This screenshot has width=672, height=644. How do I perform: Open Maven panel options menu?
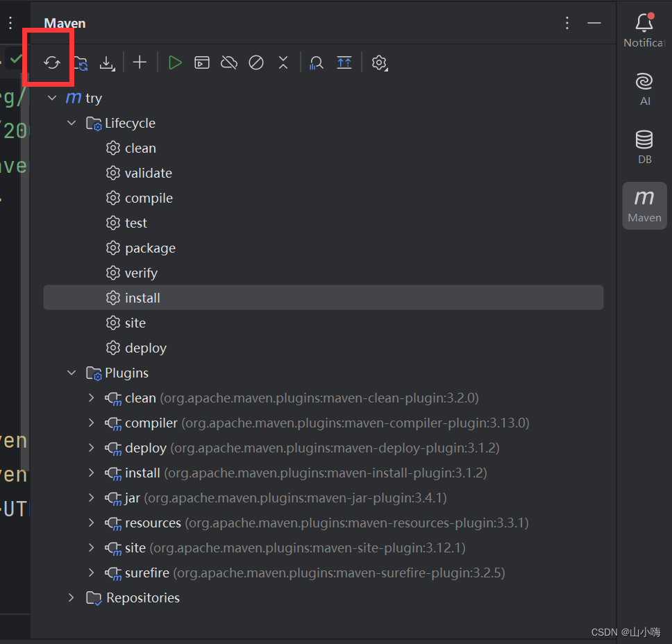[567, 23]
